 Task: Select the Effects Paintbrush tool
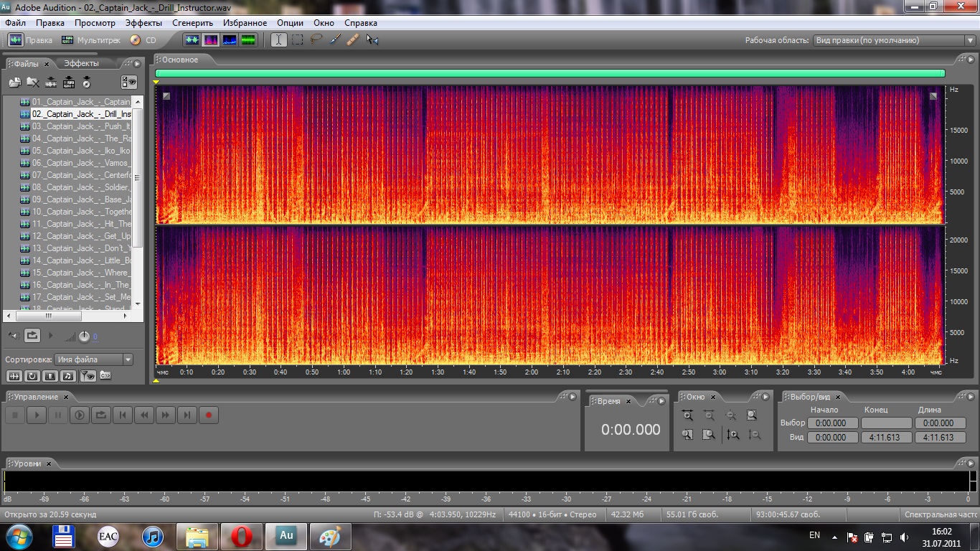click(x=335, y=40)
